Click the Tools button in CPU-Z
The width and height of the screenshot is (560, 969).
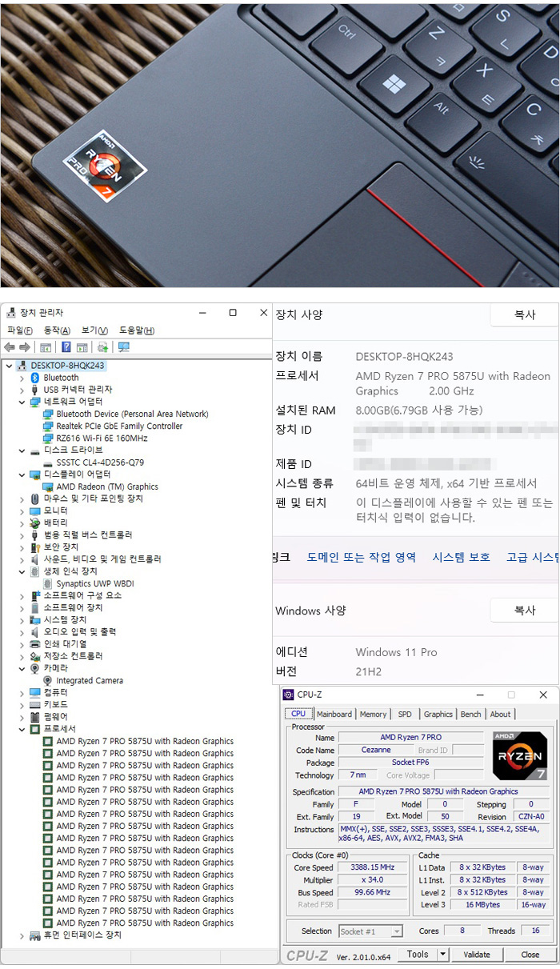[418, 955]
